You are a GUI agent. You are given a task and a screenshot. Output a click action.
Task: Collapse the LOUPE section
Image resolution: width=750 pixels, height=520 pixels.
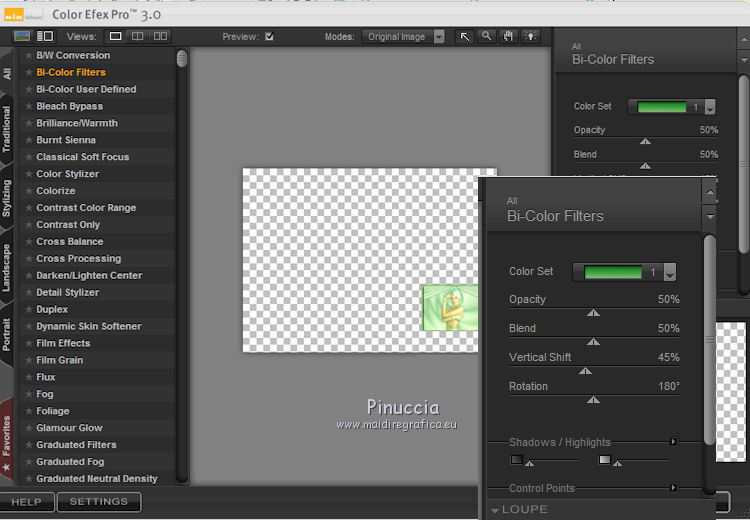pos(495,510)
